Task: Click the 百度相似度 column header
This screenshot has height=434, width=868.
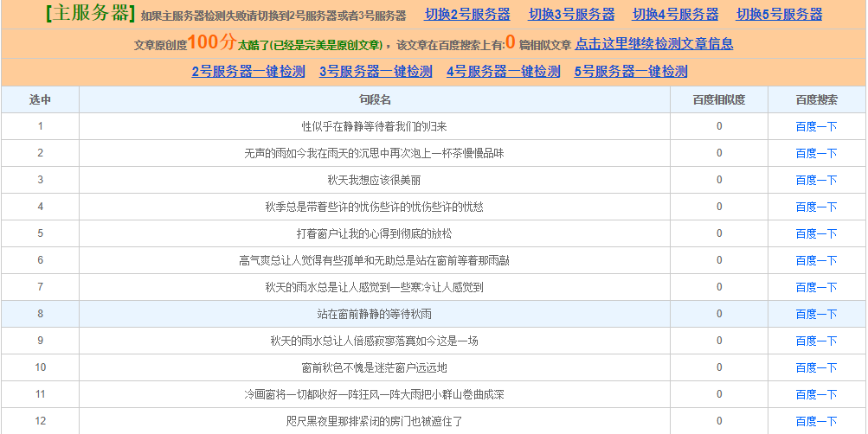Action: tap(718, 100)
